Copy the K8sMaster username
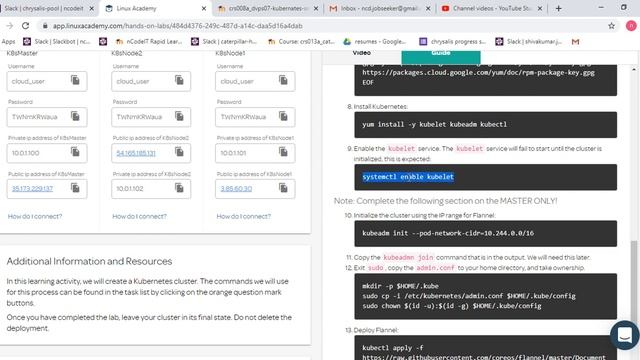 (75, 80)
